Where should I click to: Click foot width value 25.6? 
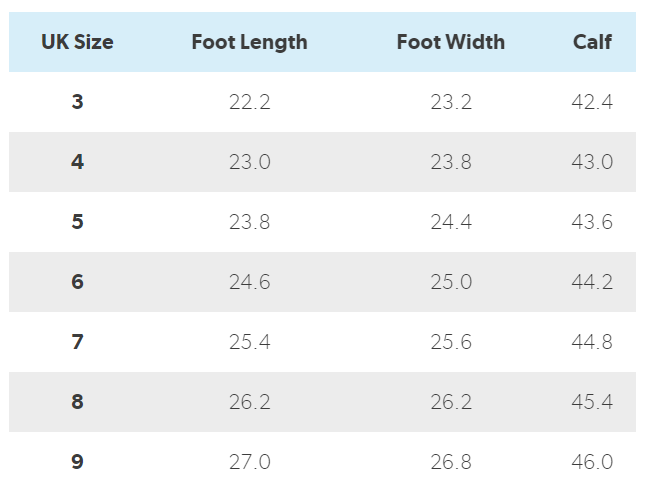pos(450,342)
